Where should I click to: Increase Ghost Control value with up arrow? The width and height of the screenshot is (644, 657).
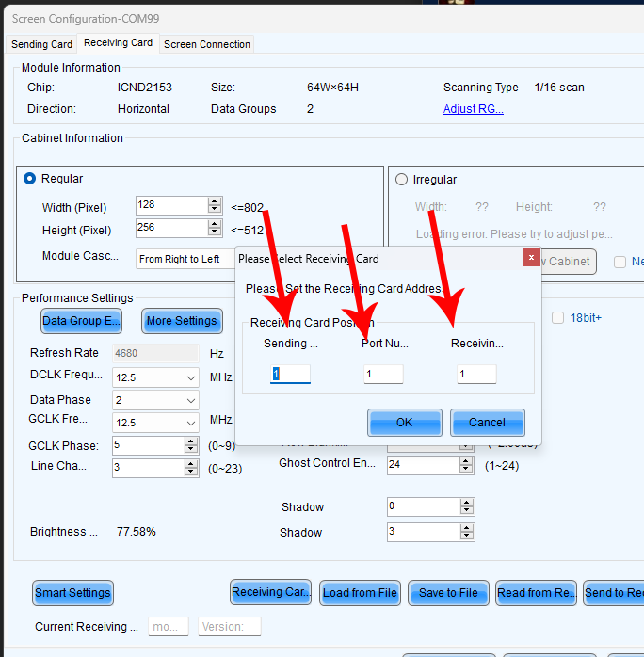pos(466,460)
